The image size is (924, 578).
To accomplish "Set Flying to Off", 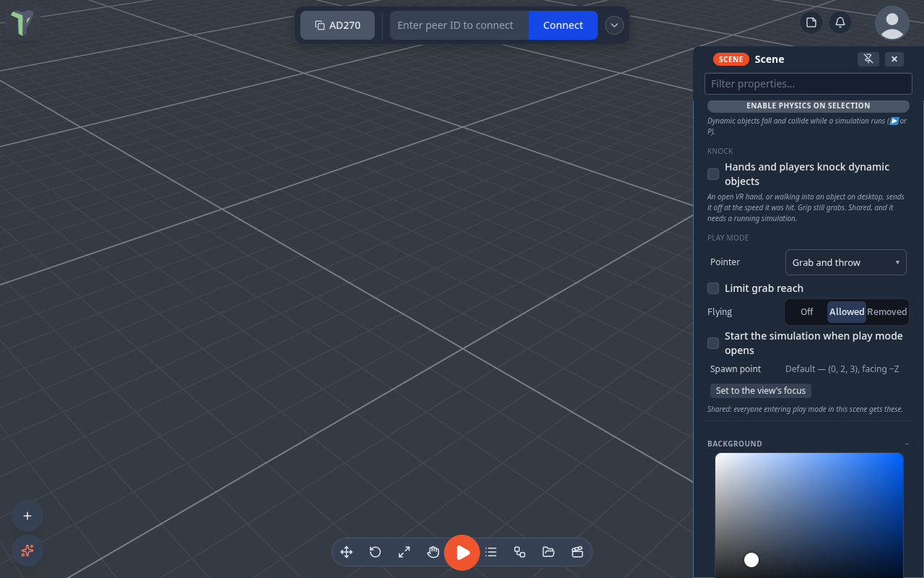I will point(806,312).
